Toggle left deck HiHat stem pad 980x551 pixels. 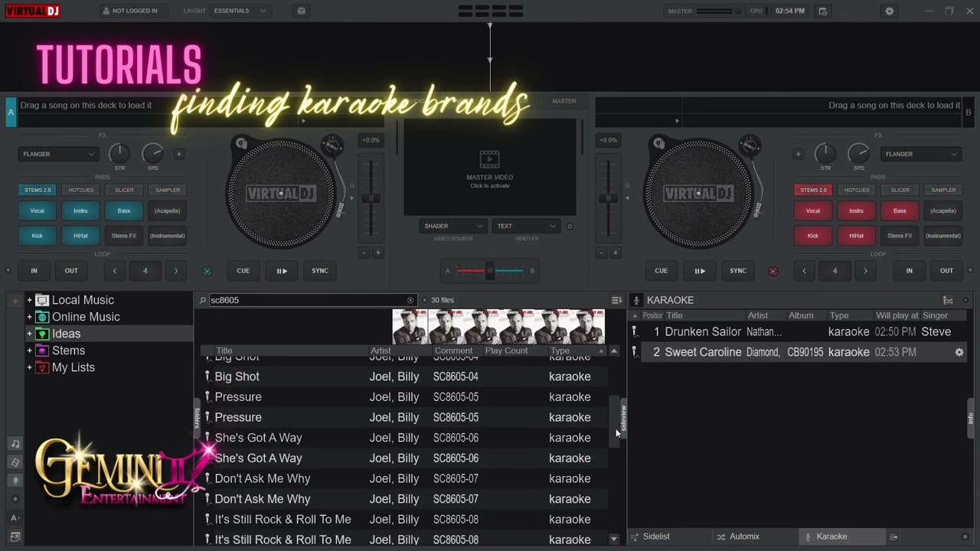80,236
